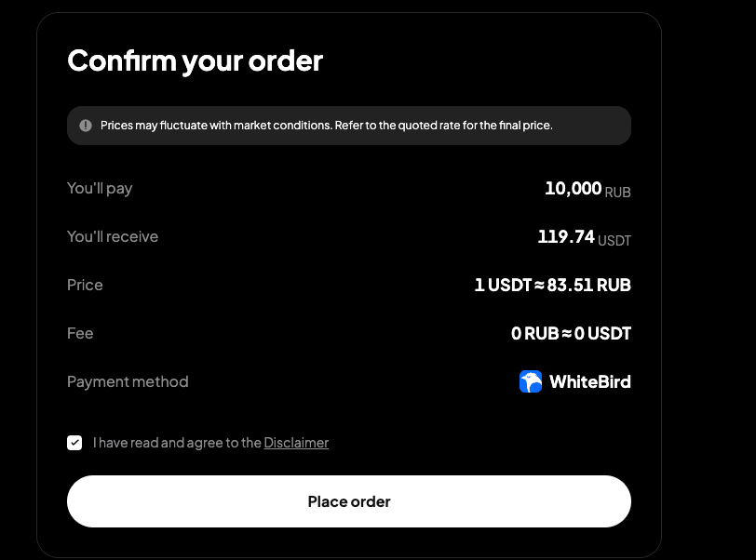Click the You'll receive label
The height and width of the screenshot is (560, 756).
click(x=113, y=237)
